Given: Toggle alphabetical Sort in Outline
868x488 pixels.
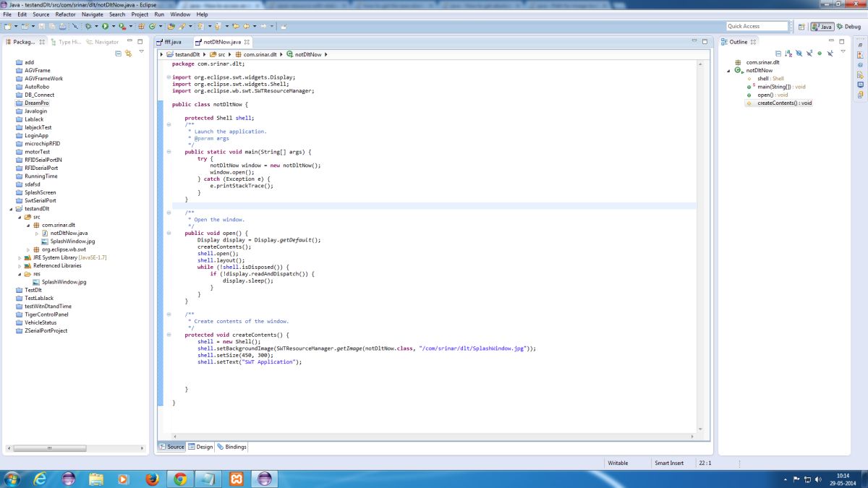Looking at the screenshot, I should (x=788, y=53).
